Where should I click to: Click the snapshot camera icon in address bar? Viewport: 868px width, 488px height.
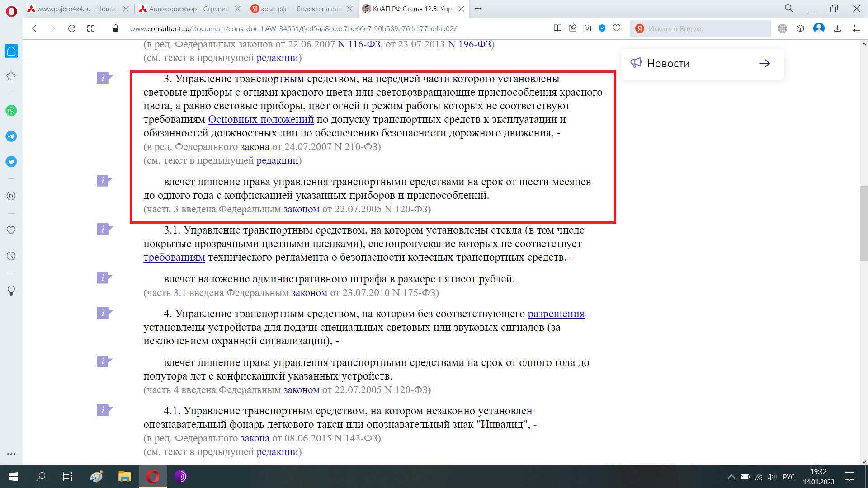point(587,28)
